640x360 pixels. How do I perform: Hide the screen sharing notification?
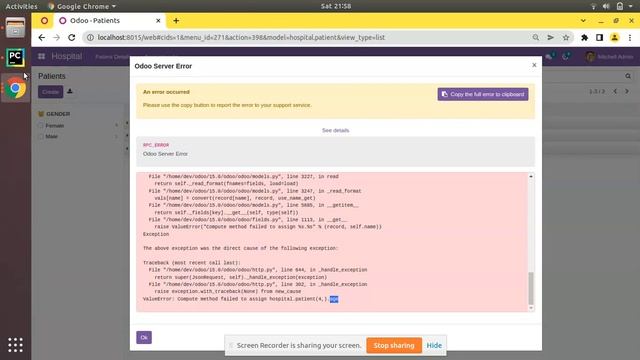[434, 345]
